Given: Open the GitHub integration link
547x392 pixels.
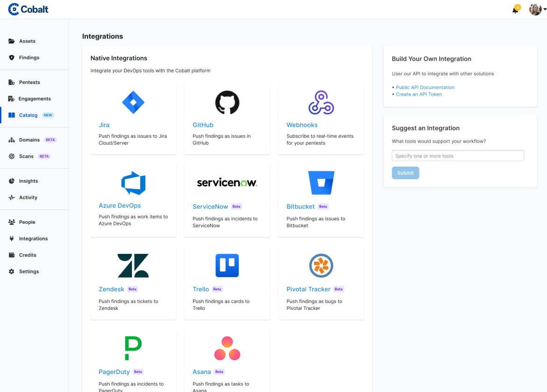Looking at the screenshot, I should point(203,125).
